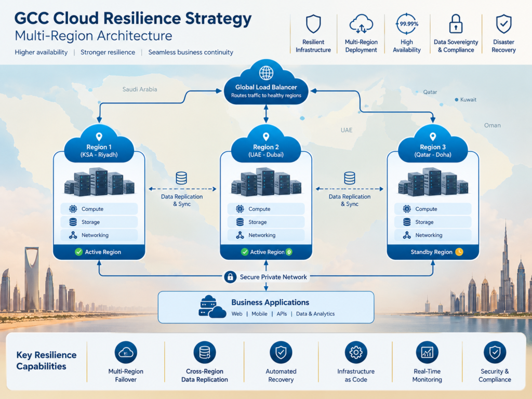Image resolution: width=532 pixels, height=399 pixels.
Task: Click the Networking icon in Region 3
Action: click(407, 235)
